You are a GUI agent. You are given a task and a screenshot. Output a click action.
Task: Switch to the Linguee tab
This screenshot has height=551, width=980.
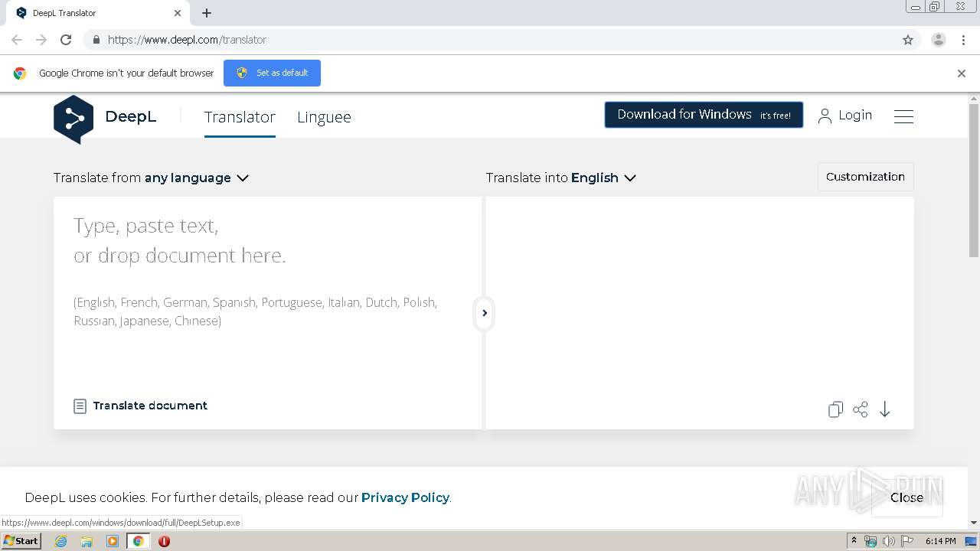coord(324,117)
